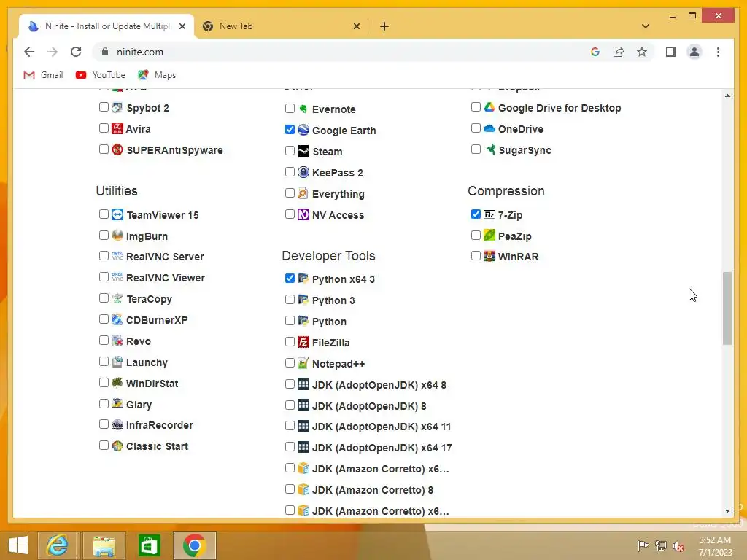The width and height of the screenshot is (747, 560).
Task: Check the WinRAR checkbox
Action: click(x=476, y=256)
